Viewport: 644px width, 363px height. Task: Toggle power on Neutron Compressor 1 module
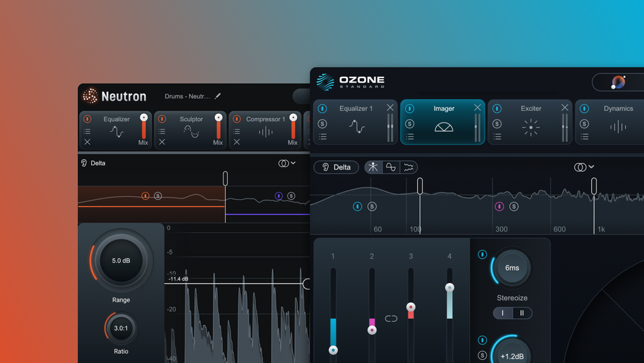click(x=236, y=119)
